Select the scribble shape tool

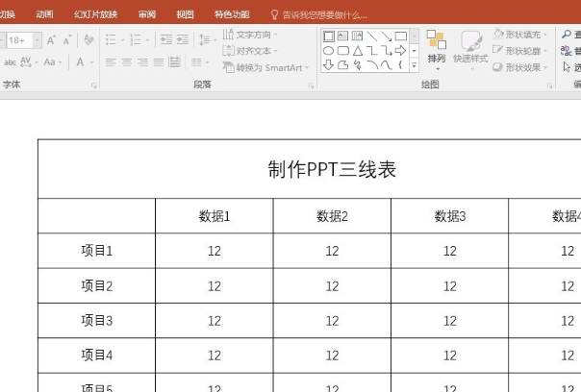pos(357,65)
